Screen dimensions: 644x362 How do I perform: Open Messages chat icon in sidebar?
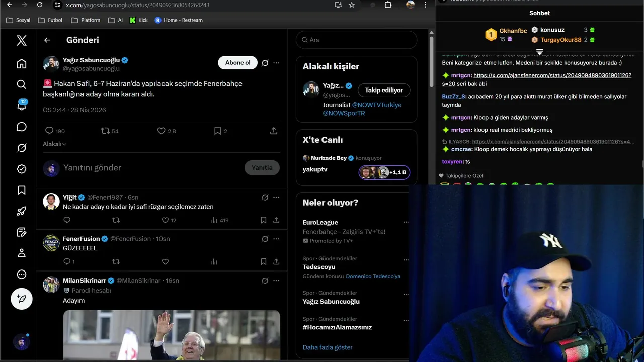coord(21,127)
